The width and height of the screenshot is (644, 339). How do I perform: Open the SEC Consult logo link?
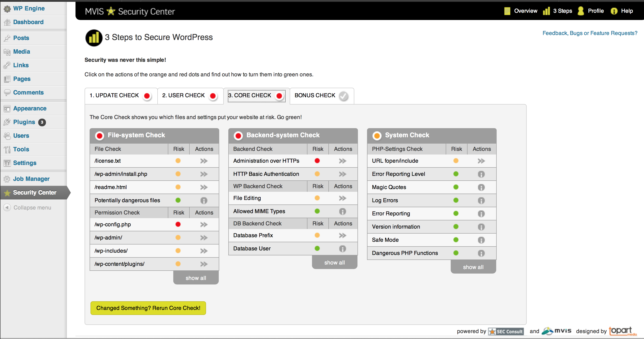click(x=506, y=332)
